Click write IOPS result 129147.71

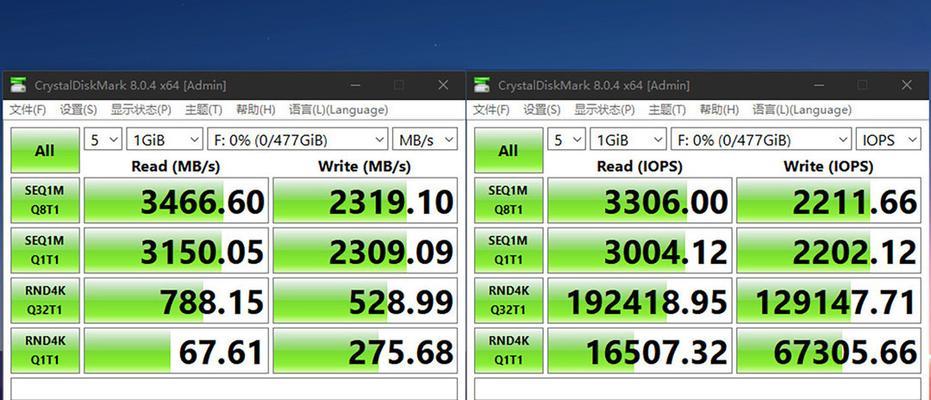(x=829, y=300)
